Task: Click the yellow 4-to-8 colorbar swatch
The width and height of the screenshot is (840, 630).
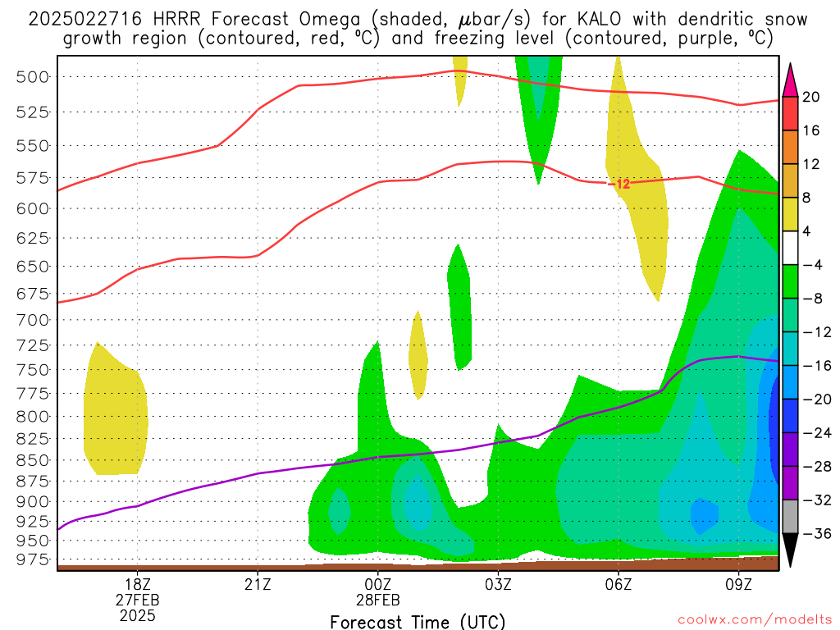Action: click(x=790, y=214)
